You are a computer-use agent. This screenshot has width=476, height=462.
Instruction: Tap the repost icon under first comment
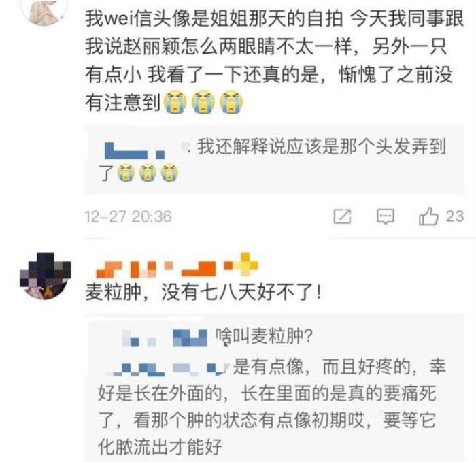(x=342, y=216)
